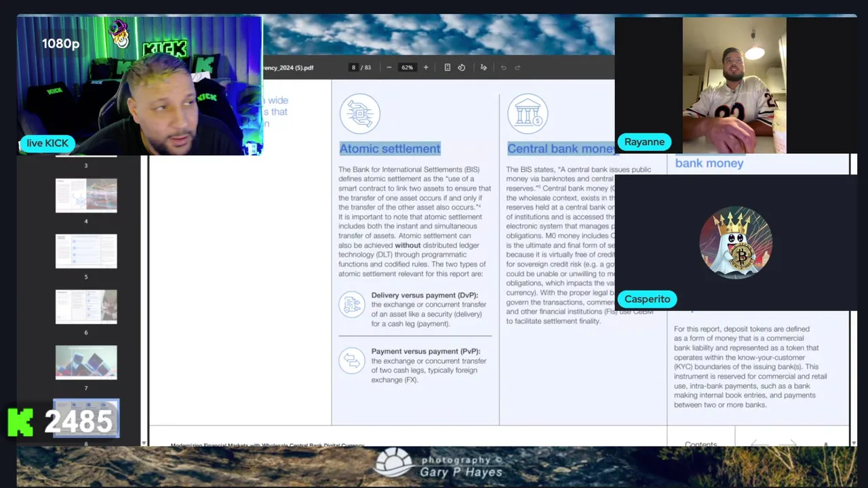Click the Casperito name label
This screenshot has height=488, width=868.
click(x=647, y=299)
